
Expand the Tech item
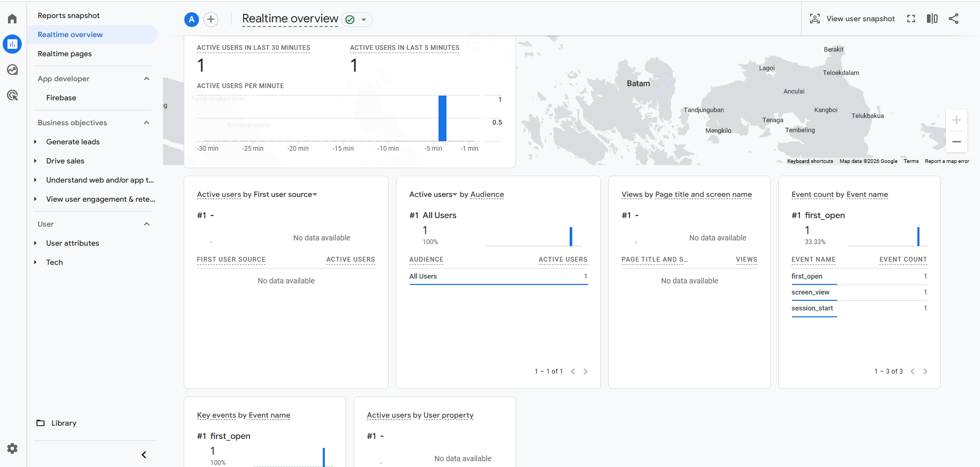tap(36, 262)
